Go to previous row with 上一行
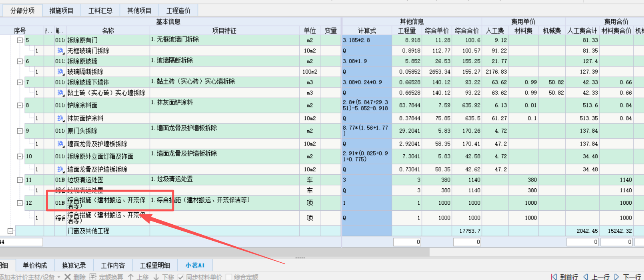Screen dimensions: 644x280 coord(596,277)
